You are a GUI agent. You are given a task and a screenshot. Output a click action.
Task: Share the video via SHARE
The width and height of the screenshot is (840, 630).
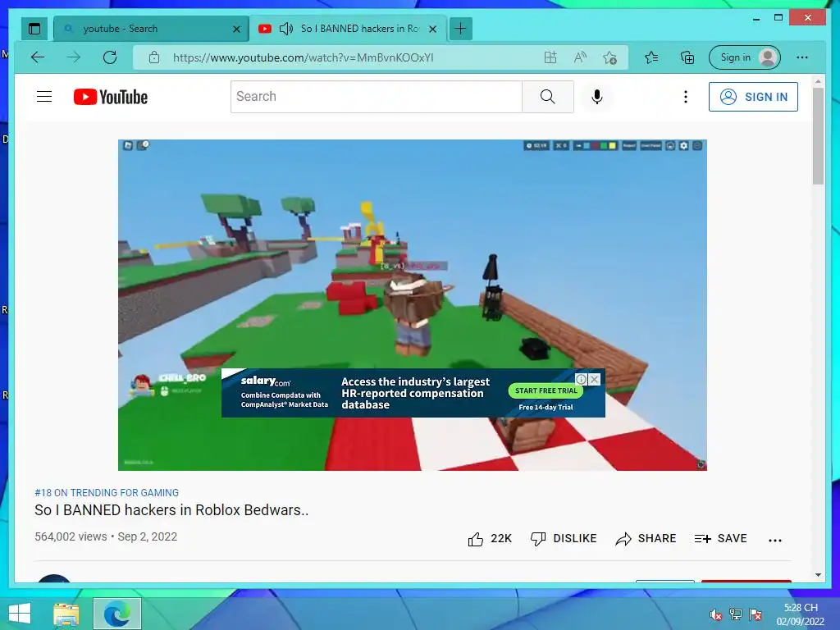(646, 538)
